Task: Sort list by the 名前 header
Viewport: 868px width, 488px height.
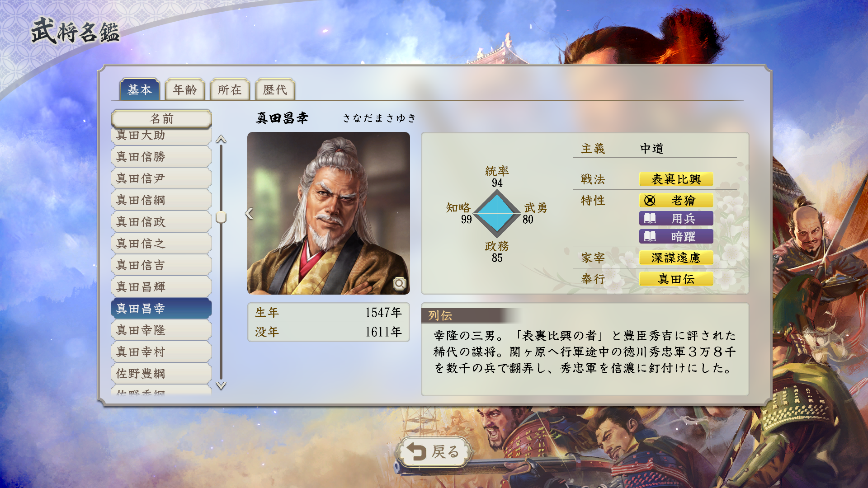Action: (x=161, y=119)
